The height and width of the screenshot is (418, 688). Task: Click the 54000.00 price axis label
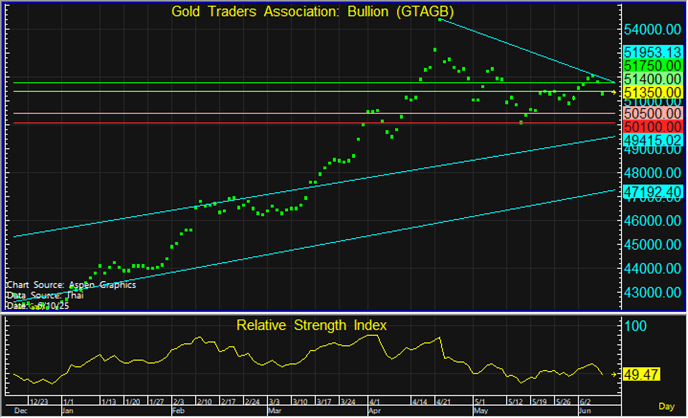(x=650, y=30)
